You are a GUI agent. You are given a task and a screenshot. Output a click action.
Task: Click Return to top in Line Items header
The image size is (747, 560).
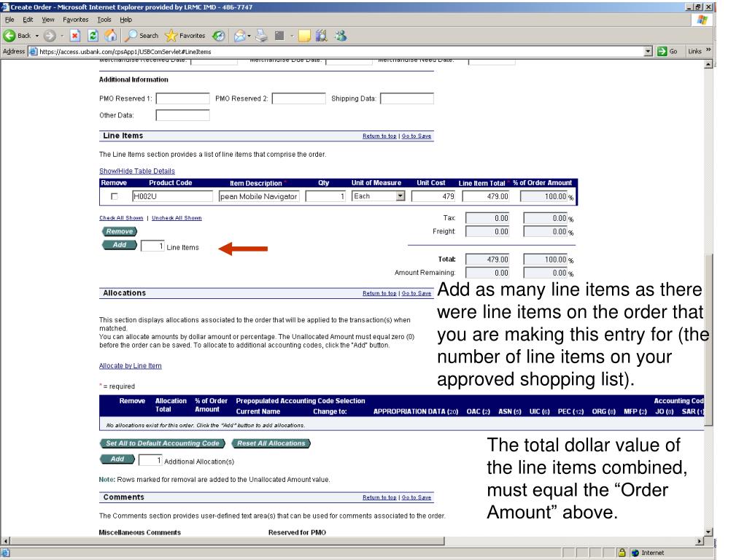tap(379, 136)
